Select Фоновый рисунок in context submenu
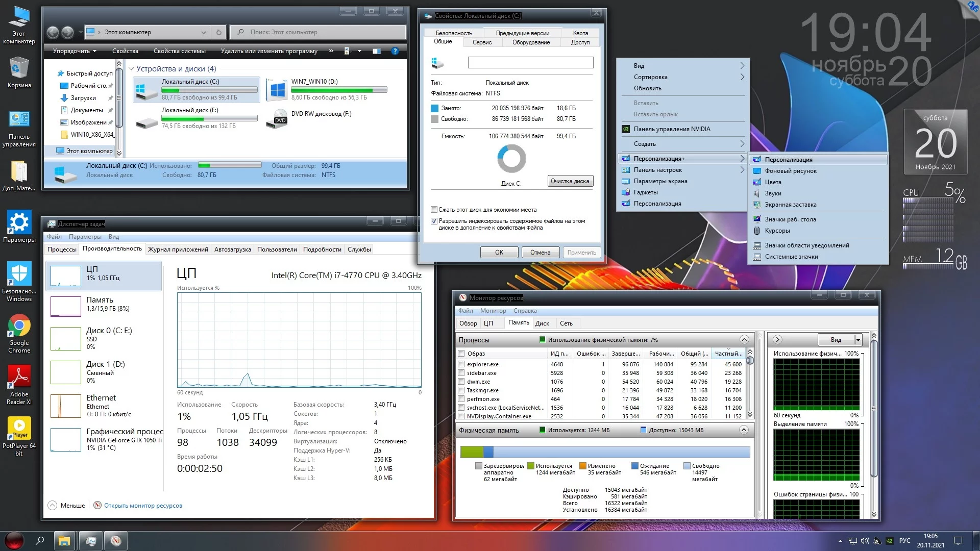The height and width of the screenshot is (551, 980). tap(790, 171)
